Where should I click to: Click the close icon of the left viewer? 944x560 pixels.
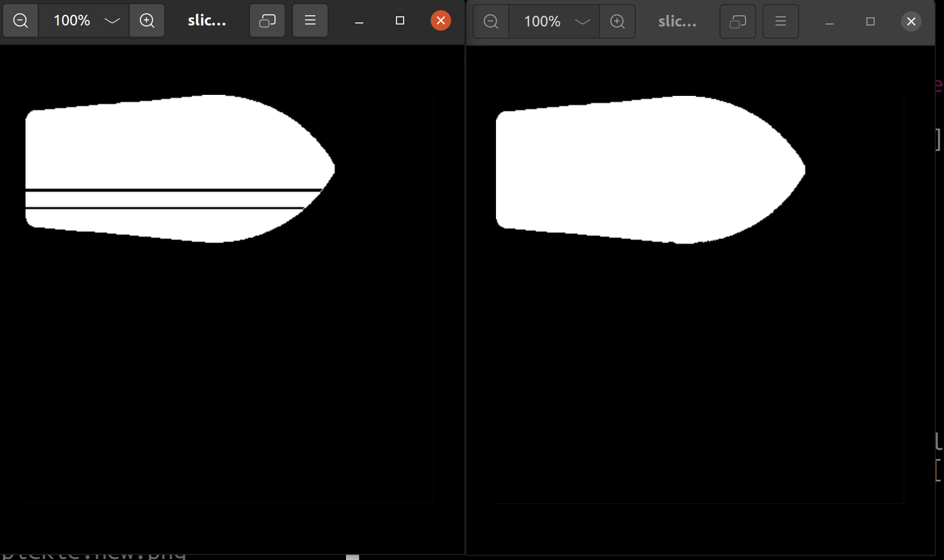[440, 20]
